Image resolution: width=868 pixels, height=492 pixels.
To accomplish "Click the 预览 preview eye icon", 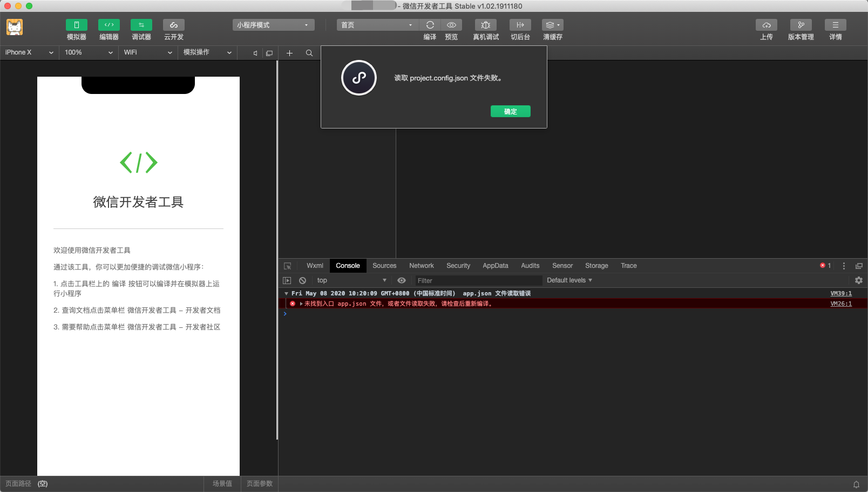I will coord(452,25).
